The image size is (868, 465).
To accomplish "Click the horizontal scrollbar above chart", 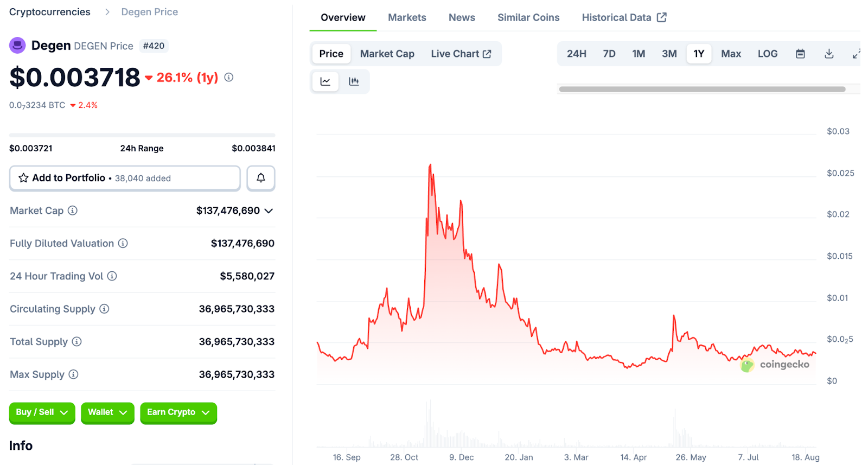I will [x=702, y=89].
